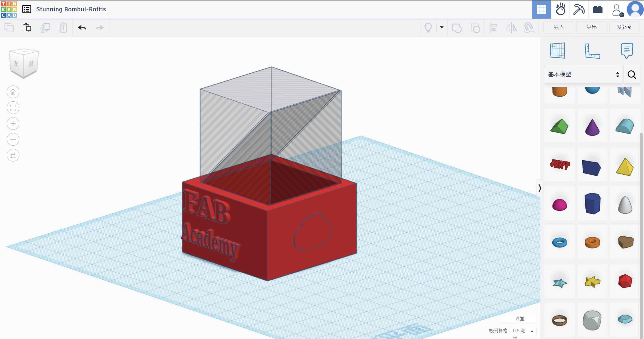Click the invite collaborator icon

[617, 10]
